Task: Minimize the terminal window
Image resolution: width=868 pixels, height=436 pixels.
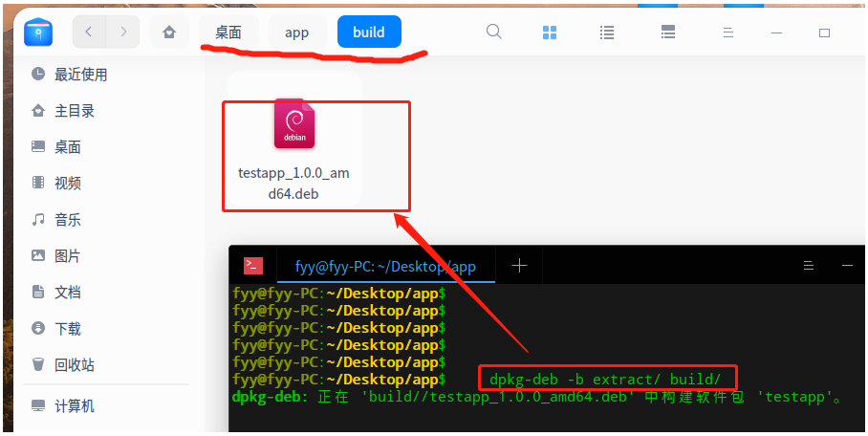Action: tap(848, 266)
